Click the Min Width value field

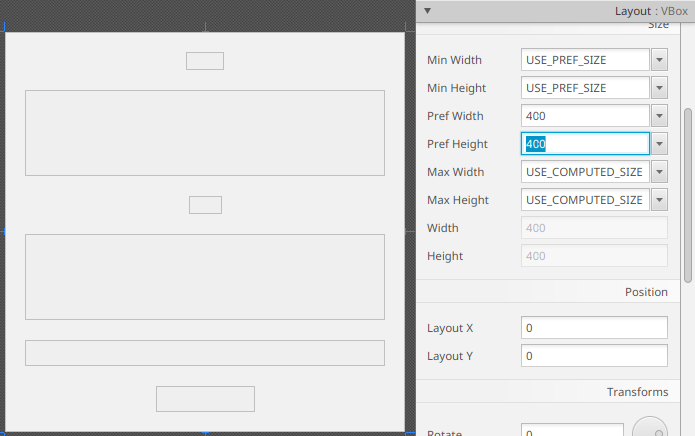[x=585, y=60]
